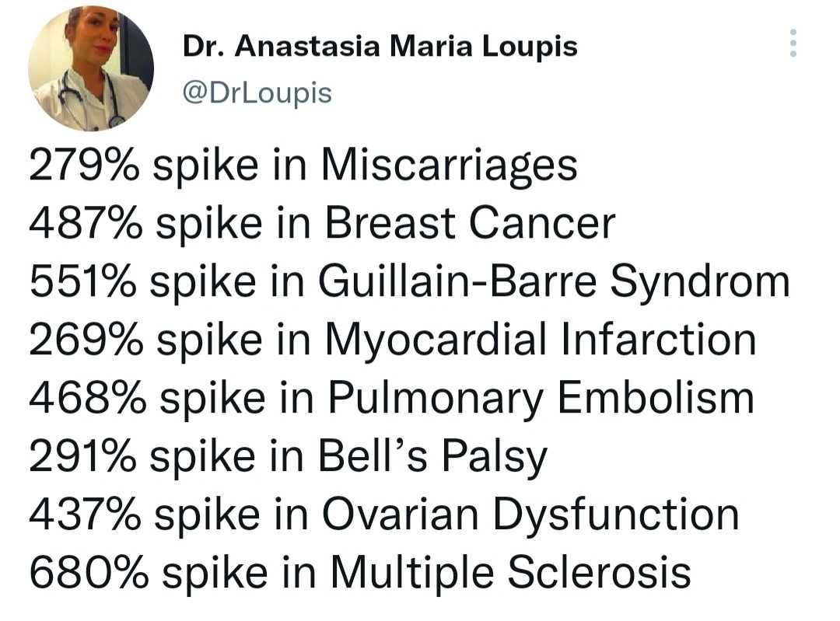
Task: Click the Pulmonary Embolism text
Action: pos(541,398)
